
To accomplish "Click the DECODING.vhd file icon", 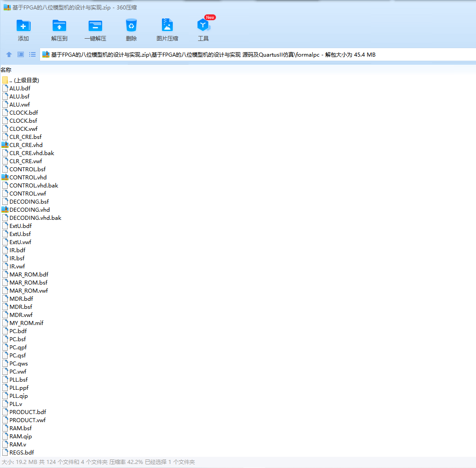I will 5,209.
